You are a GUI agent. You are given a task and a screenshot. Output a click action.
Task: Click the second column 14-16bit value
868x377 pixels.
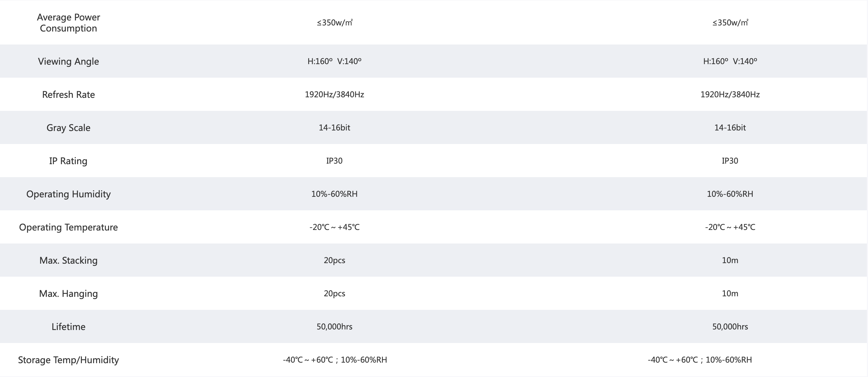click(730, 128)
